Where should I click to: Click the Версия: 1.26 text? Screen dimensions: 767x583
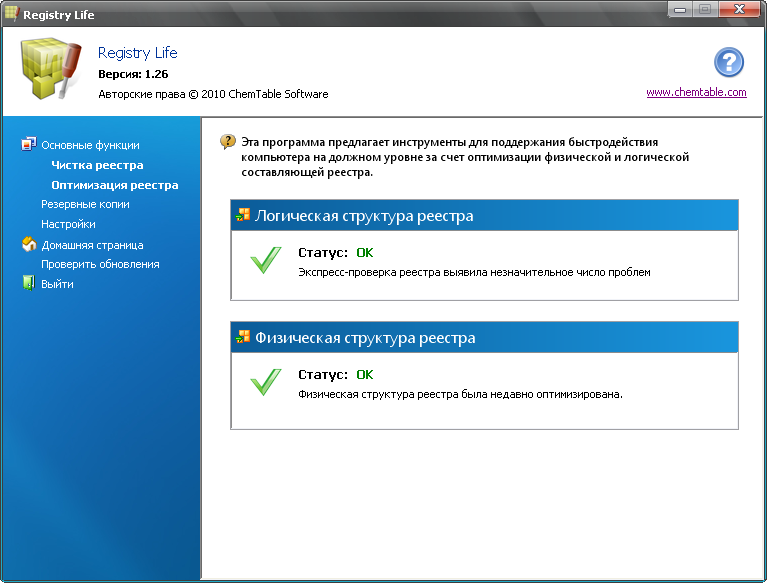pyautogui.click(x=133, y=74)
